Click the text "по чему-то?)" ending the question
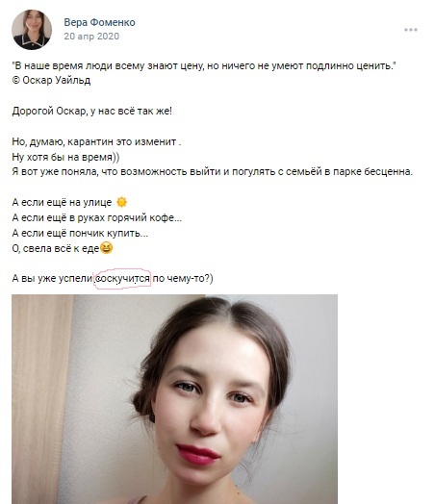Screen dimensions: 435x504 183,278
